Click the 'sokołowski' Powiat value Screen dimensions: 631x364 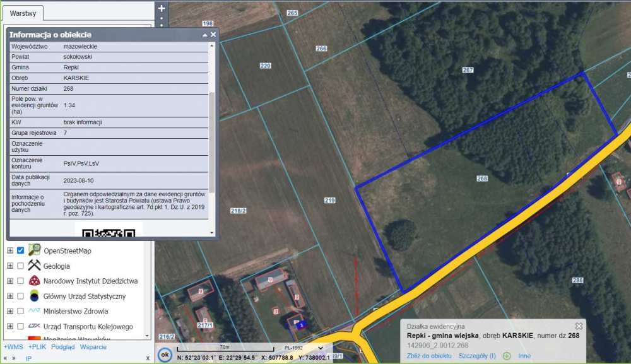(x=78, y=57)
